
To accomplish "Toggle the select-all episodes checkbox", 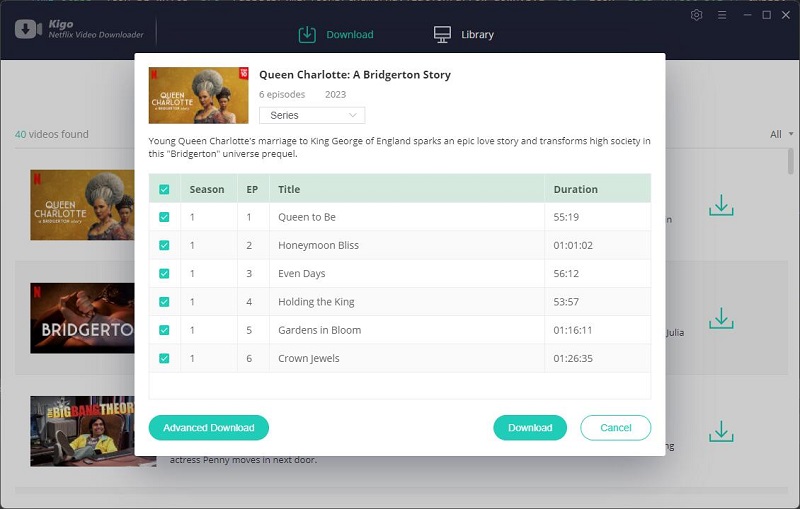I will tap(164, 190).
